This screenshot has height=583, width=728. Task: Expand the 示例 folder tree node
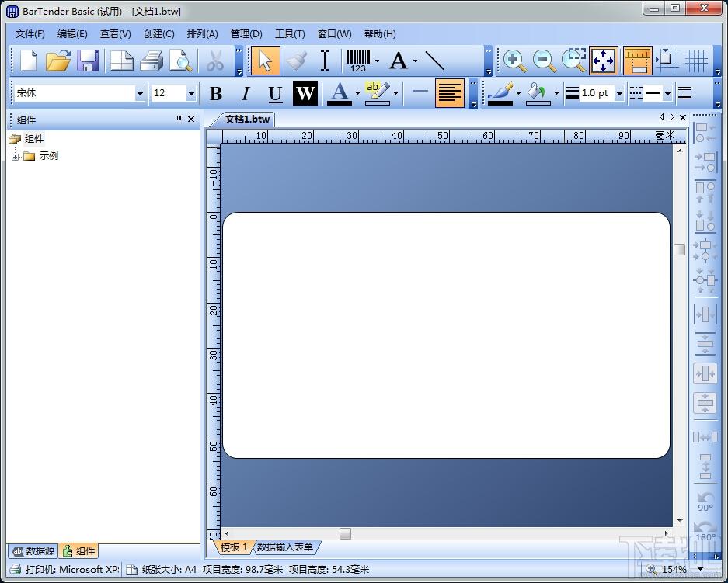pyautogui.click(x=16, y=157)
